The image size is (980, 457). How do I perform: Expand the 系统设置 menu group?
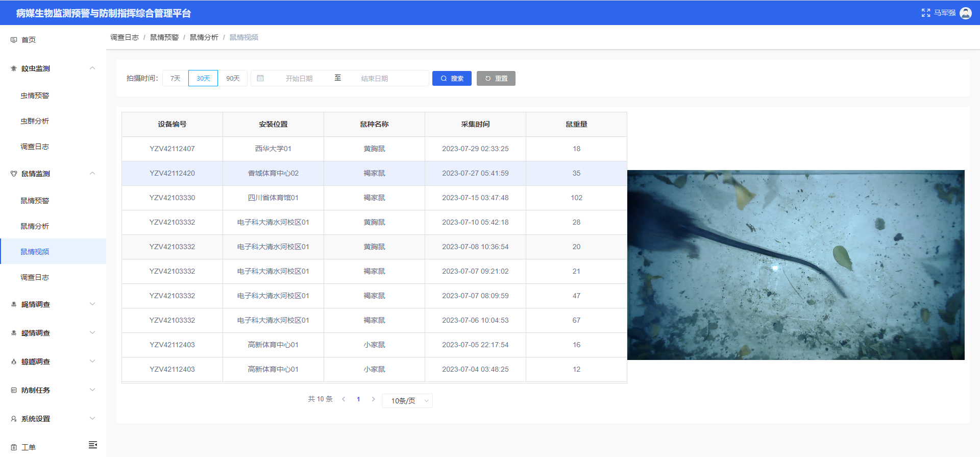coord(92,419)
